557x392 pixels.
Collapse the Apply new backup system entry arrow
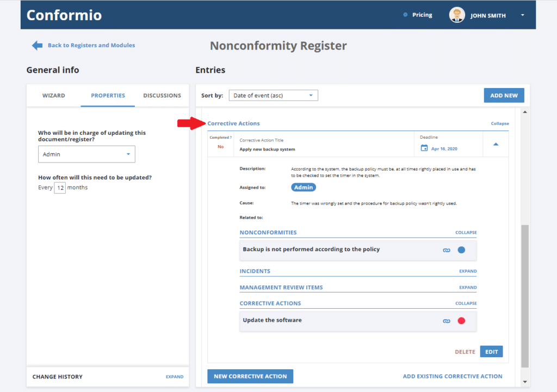click(x=495, y=144)
